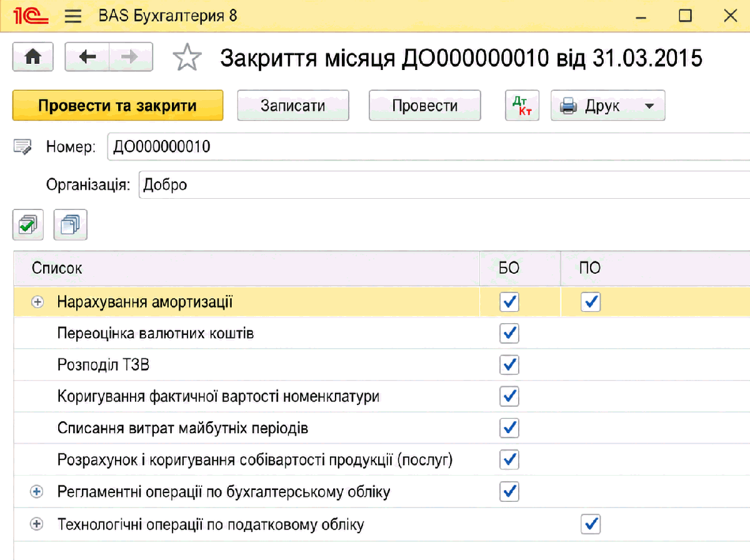The width and height of the screenshot is (750, 560).
Task: Add document to favorites star
Action: coord(187,58)
